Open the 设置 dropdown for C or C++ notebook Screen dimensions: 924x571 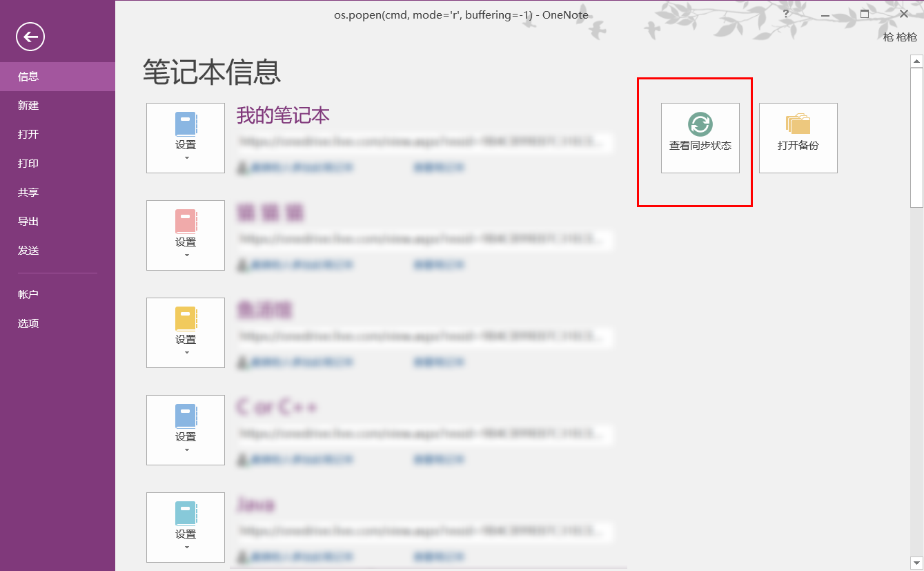pyautogui.click(x=185, y=451)
